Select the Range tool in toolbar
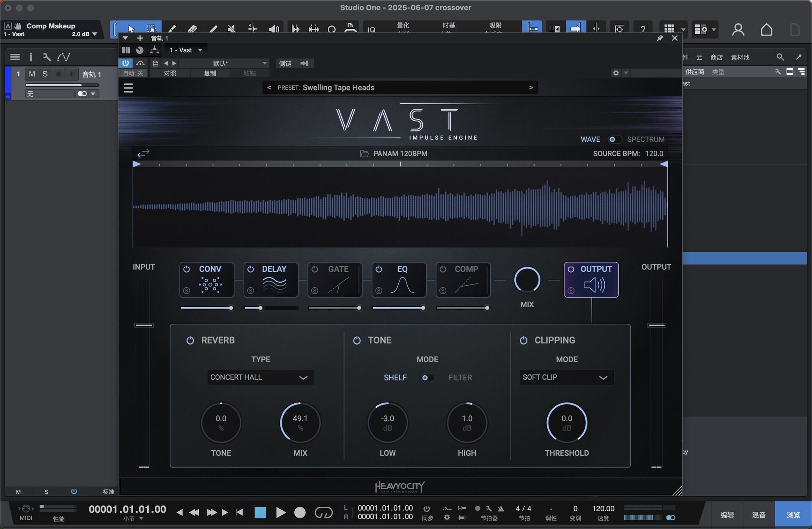This screenshot has height=529, width=812. tap(151, 29)
